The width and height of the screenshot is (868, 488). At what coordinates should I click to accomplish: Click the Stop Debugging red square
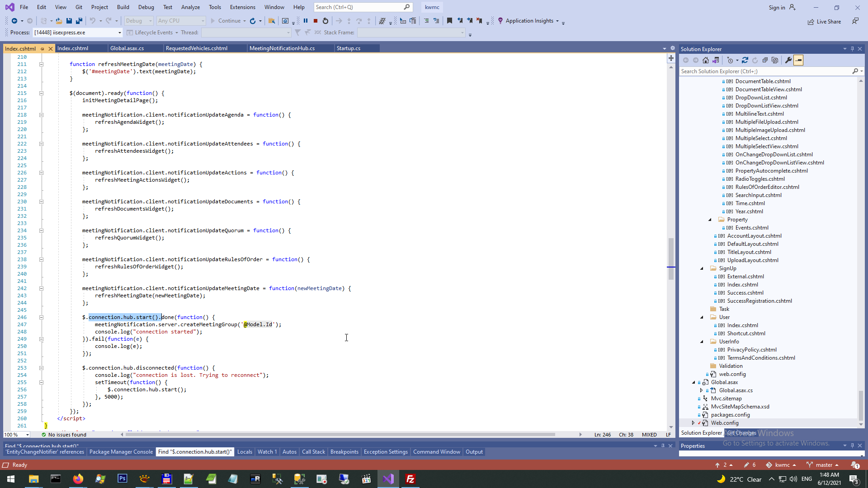[x=316, y=21]
